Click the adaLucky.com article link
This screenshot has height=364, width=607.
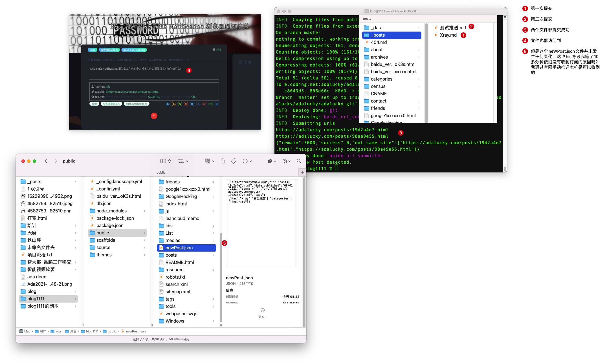(132, 92)
